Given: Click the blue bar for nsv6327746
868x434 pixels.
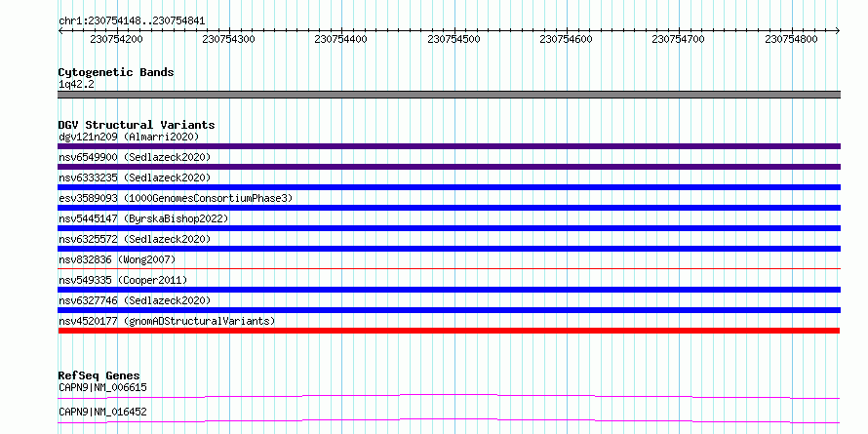Looking at the screenshot, I should [x=449, y=310].
